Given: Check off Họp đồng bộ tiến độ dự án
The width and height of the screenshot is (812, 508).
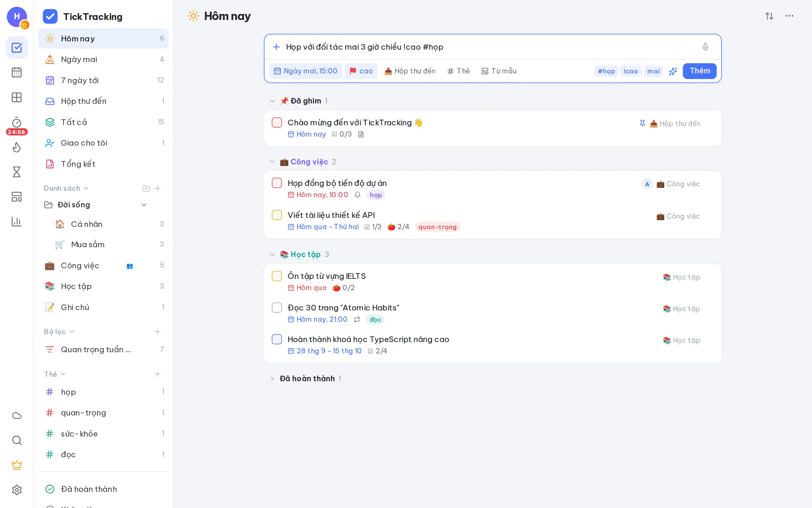Looking at the screenshot, I should click(277, 183).
